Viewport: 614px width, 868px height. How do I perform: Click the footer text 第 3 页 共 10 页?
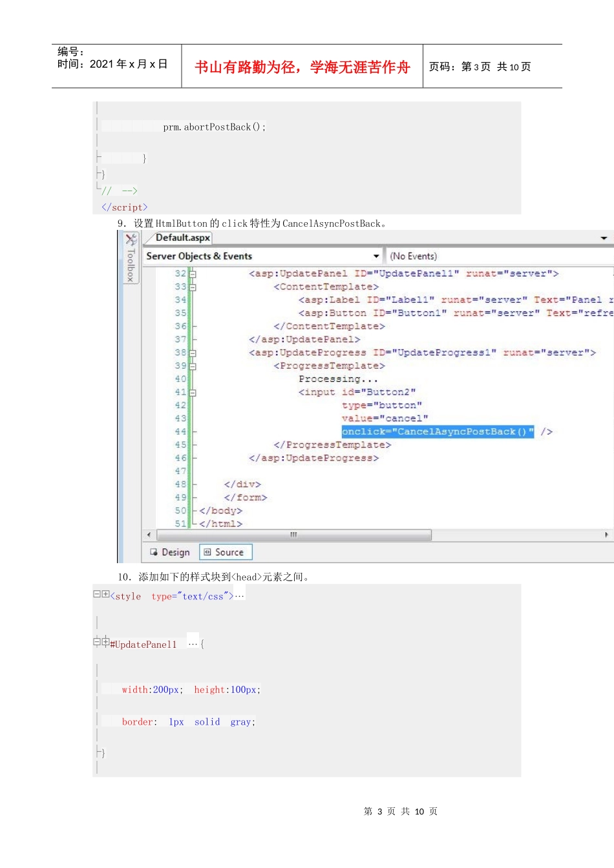tap(401, 811)
